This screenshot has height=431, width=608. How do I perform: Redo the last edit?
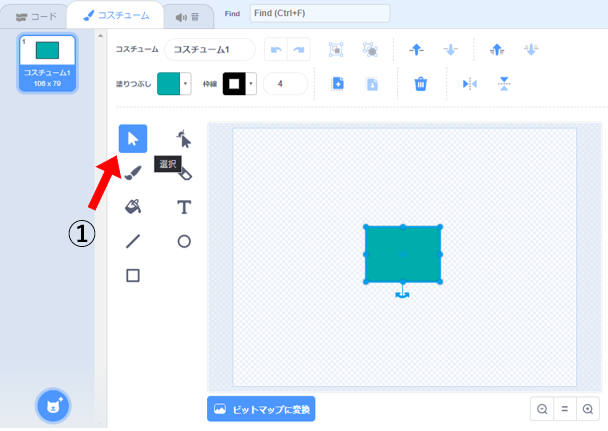(x=299, y=50)
